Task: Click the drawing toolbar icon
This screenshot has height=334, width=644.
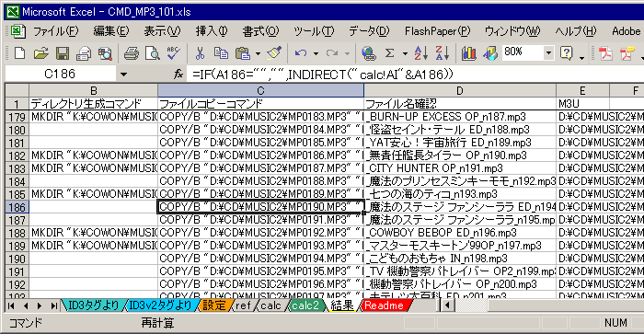Action: pos(490,53)
